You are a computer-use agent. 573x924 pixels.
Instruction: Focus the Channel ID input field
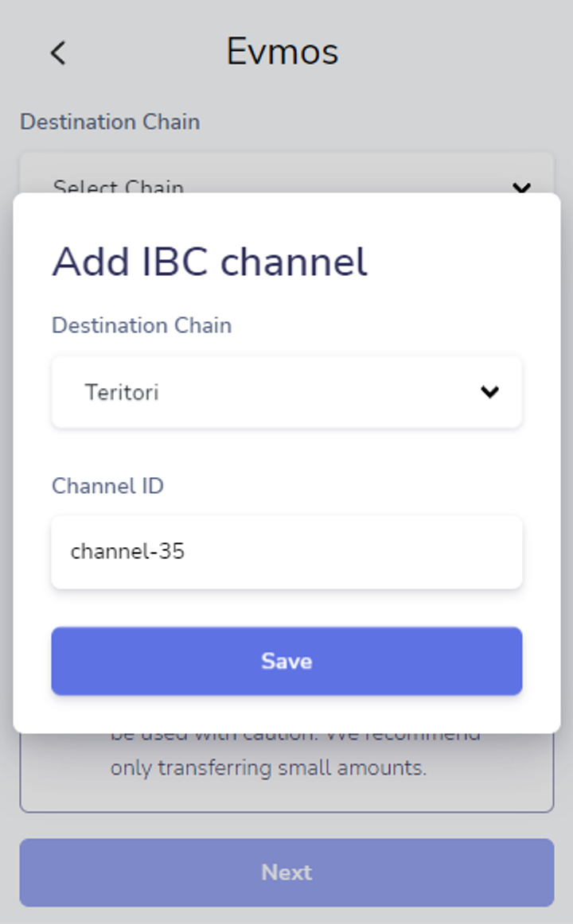(286, 552)
